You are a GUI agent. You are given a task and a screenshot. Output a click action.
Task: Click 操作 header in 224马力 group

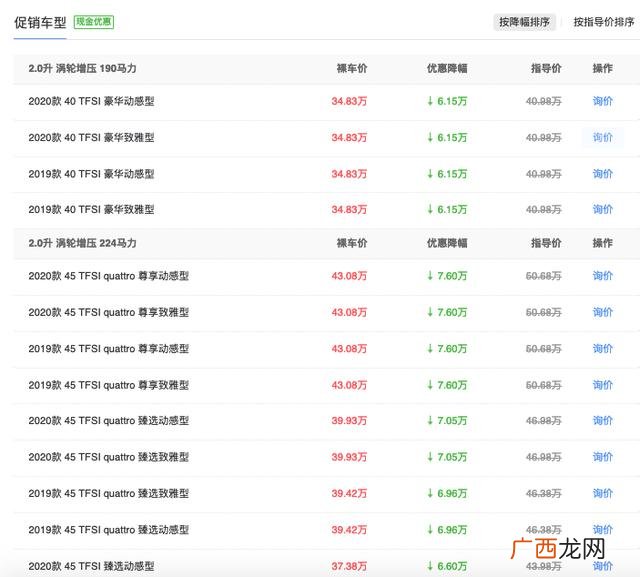tap(602, 243)
